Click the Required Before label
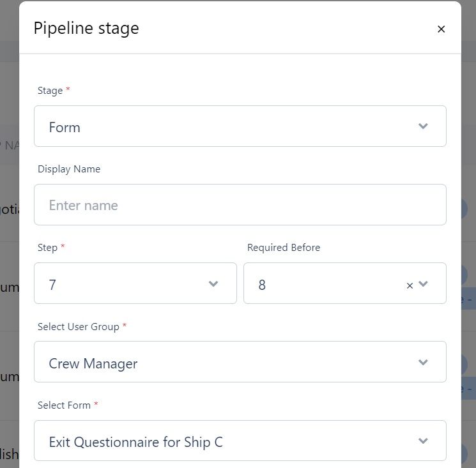The image size is (476, 468). point(284,248)
